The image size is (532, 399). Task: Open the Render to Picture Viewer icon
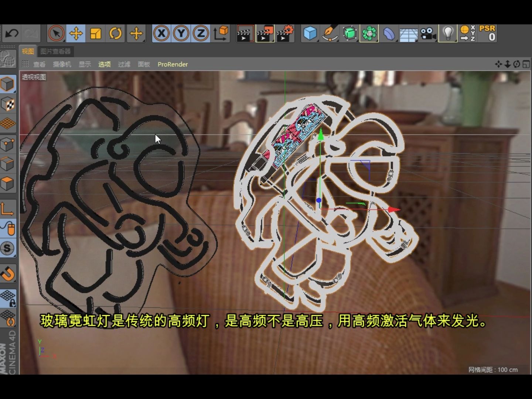tap(265, 33)
